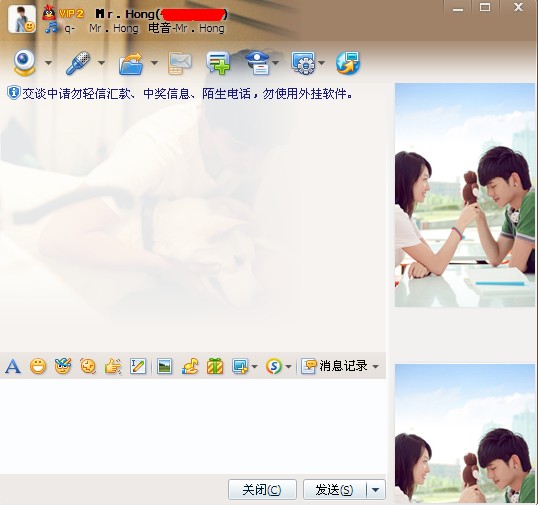Screen dimensions: 538x505
Task: Expand 消息记录 dropdown arrow
Action: click(375, 367)
